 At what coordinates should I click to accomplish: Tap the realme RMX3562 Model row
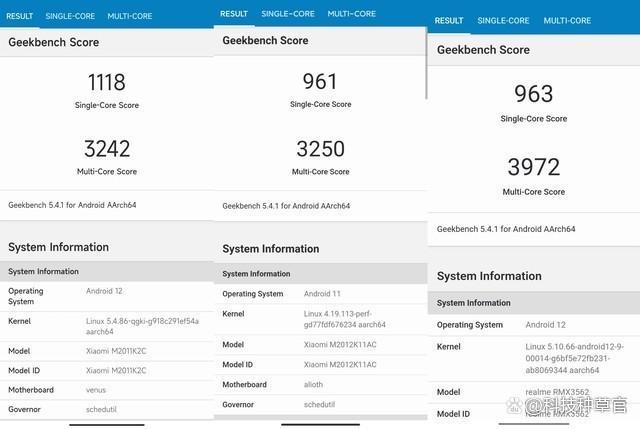(534, 392)
